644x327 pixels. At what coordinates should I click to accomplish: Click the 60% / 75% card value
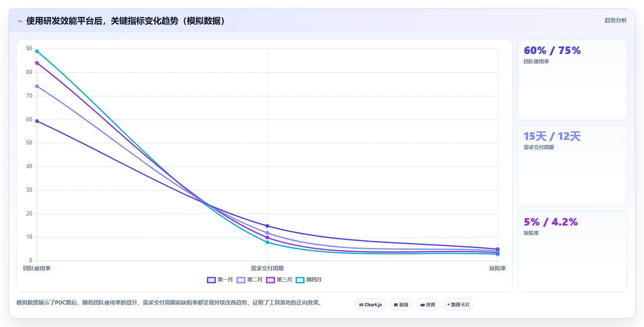(x=552, y=50)
